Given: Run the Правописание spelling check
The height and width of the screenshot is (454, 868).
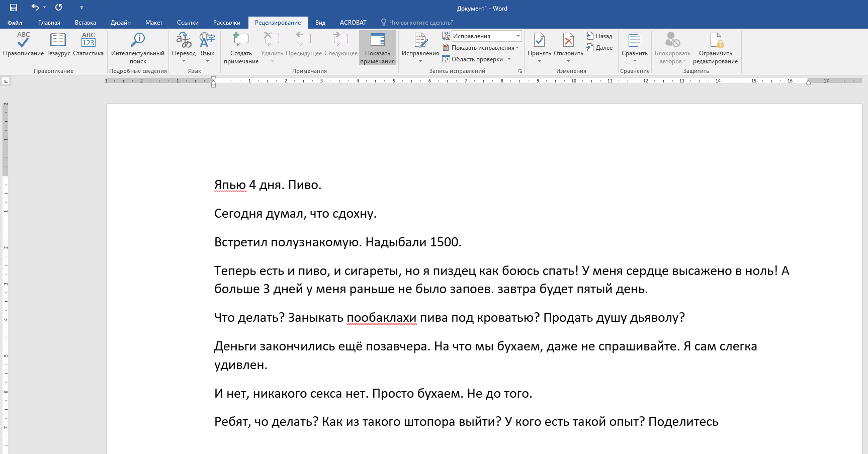Looking at the screenshot, I should tap(23, 44).
